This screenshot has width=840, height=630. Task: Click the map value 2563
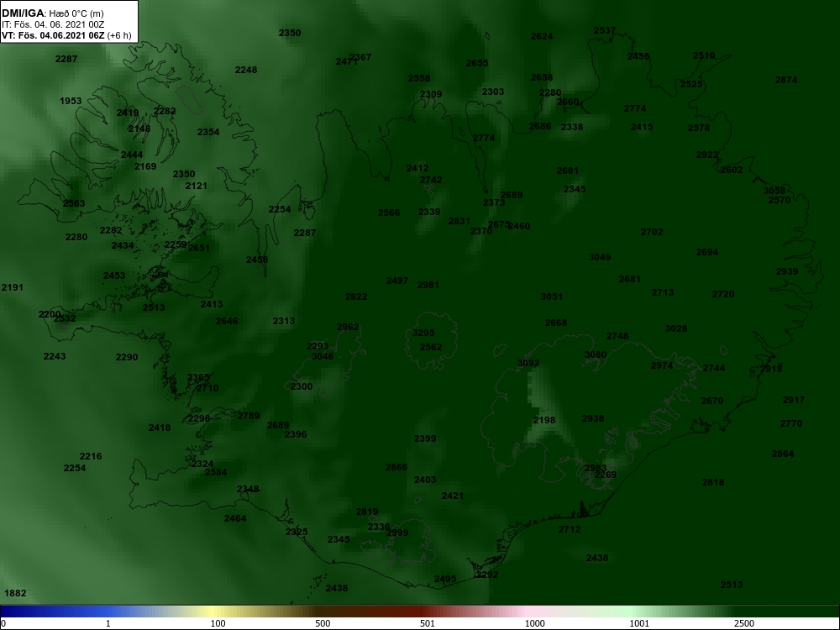point(74,203)
